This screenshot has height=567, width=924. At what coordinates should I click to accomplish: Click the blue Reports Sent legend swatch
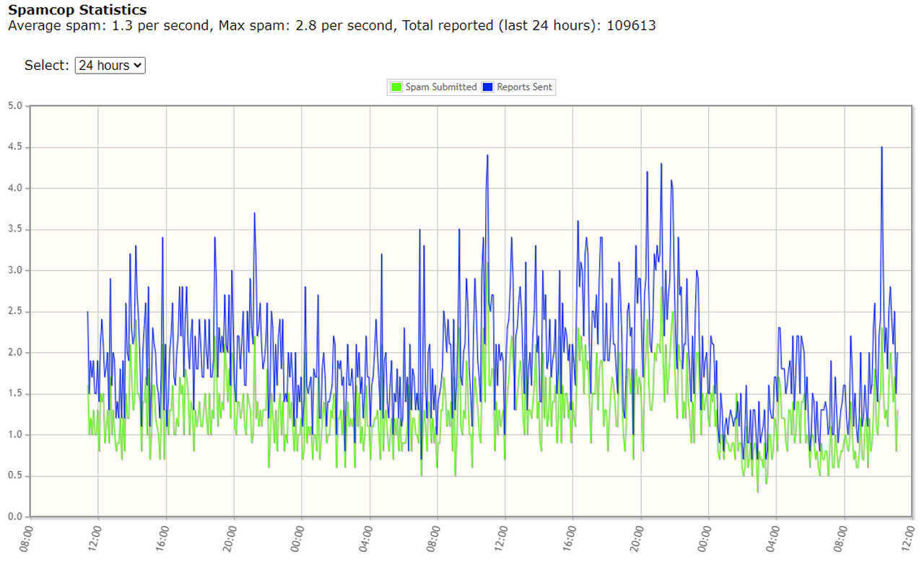click(488, 87)
